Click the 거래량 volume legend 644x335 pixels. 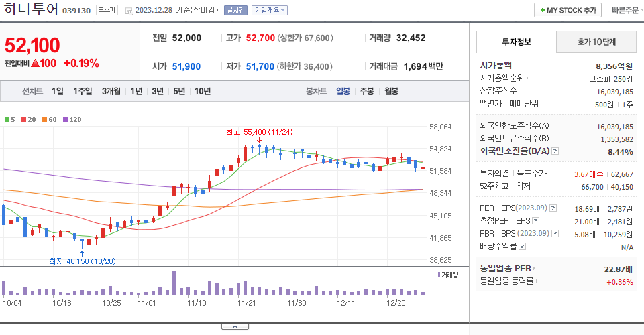[447, 275]
